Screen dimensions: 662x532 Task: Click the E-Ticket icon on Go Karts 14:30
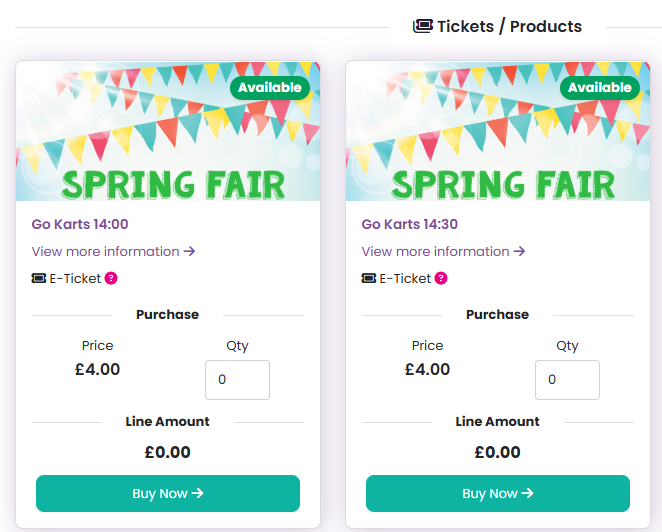369,278
